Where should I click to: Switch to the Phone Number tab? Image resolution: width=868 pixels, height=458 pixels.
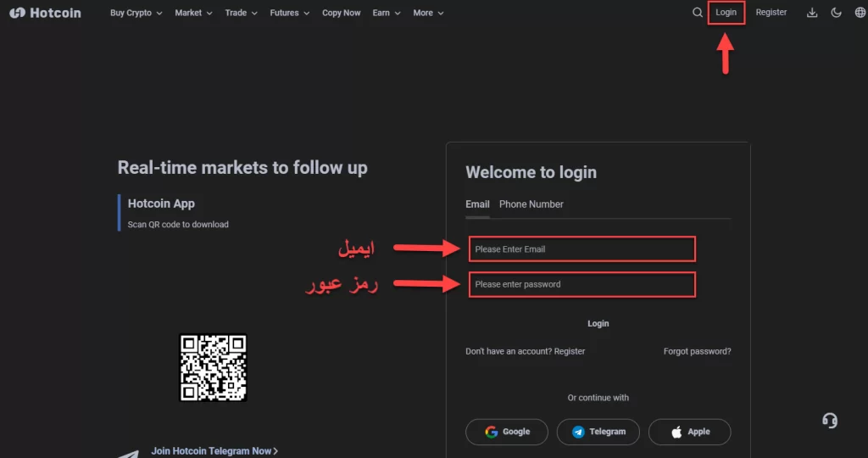point(531,204)
